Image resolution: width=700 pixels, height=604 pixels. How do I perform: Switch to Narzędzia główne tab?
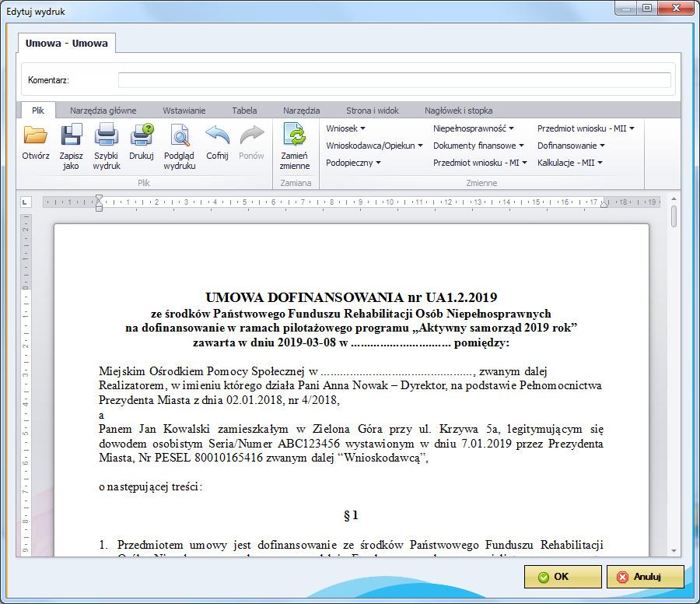pos(103,111)
